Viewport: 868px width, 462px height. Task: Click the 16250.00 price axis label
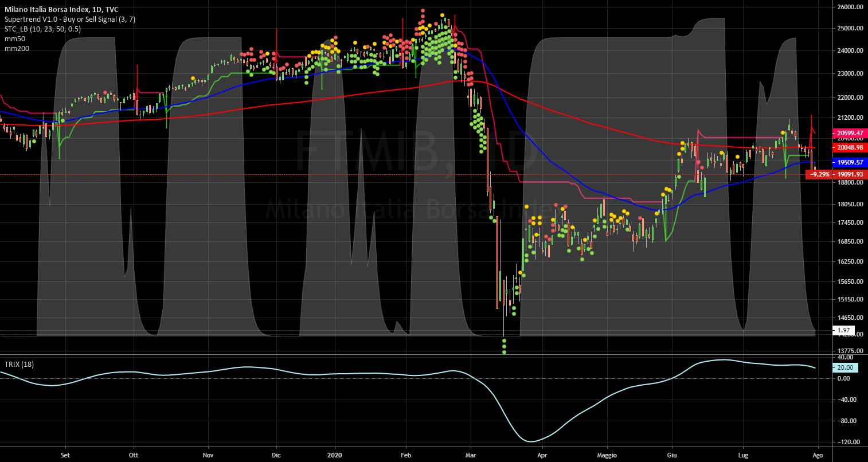(850, 261)
